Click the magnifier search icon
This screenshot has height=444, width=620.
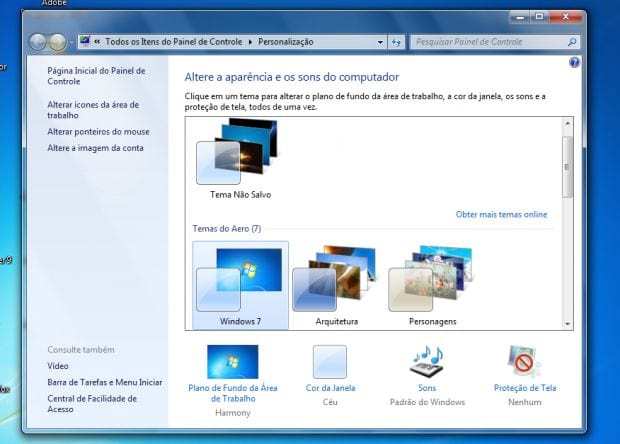572,42
